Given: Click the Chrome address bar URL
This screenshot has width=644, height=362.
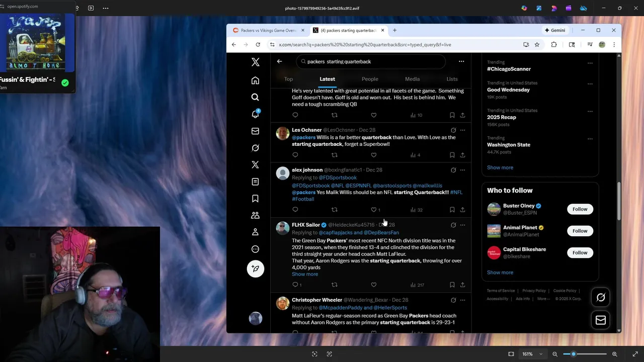Looking at the screenshot, I should click(365, 45).
